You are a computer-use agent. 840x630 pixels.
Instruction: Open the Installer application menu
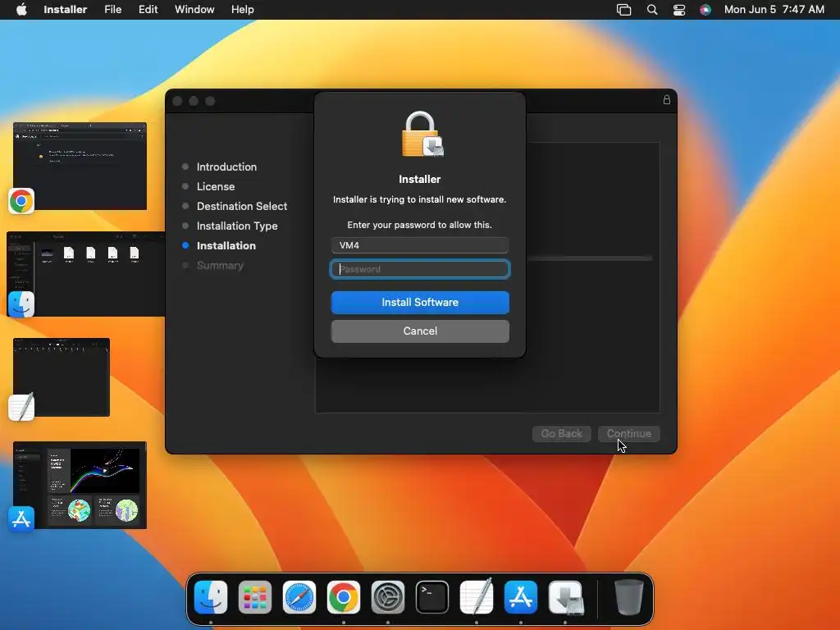66,9
